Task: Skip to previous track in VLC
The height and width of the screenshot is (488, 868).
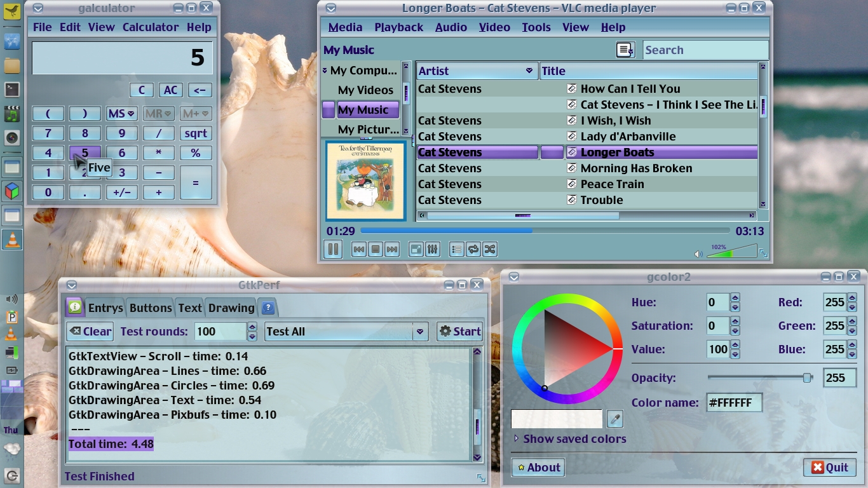Action: [x=358, y=250]
